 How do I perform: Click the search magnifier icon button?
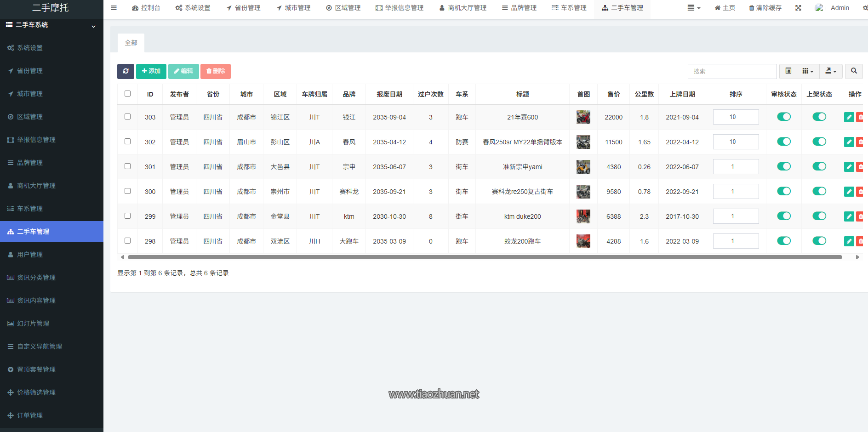click(x=854, y=71)
